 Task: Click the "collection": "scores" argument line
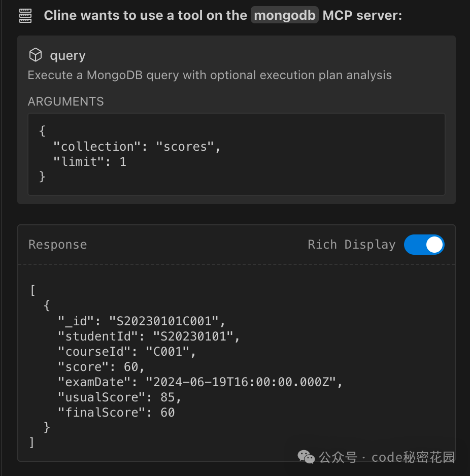(x=137, y=147)
